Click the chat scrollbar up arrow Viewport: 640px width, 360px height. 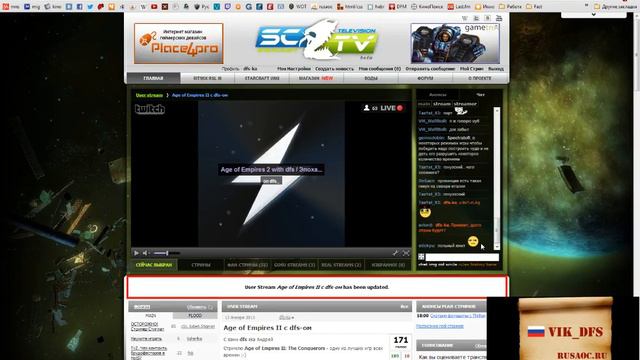[x=497, y=110]
